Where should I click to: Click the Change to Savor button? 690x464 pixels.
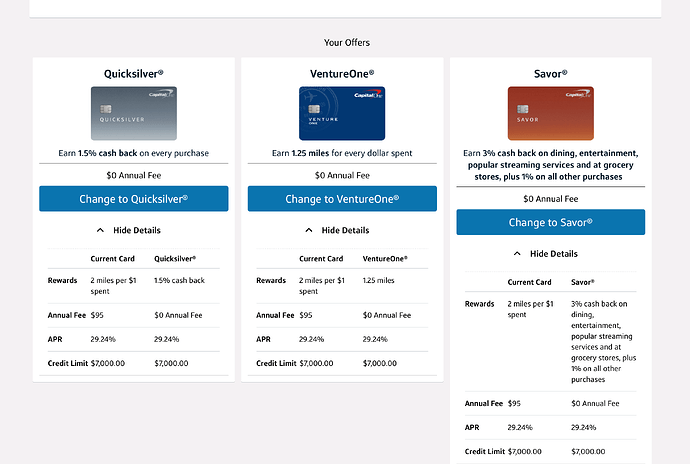[551, 222]
